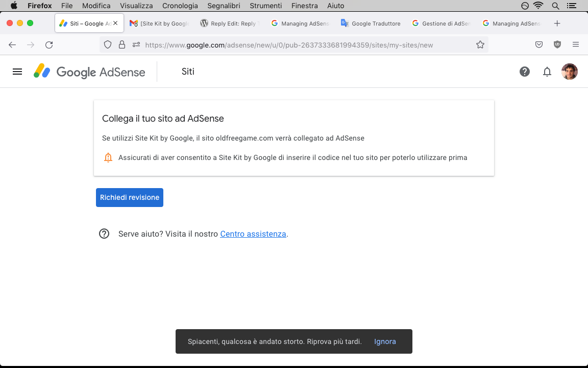Open the Visualizza menu
The height and width of the screenshot is (368, 588).
point(136,6)
